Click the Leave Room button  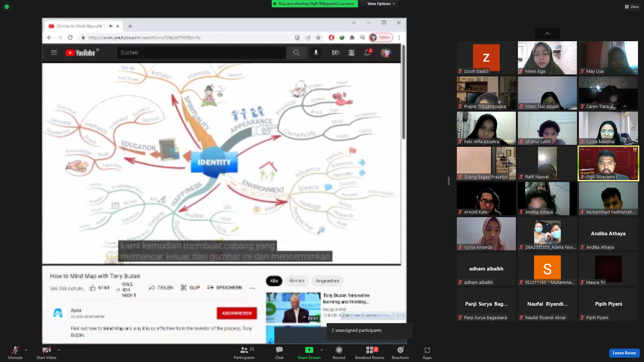pos(624,353)
